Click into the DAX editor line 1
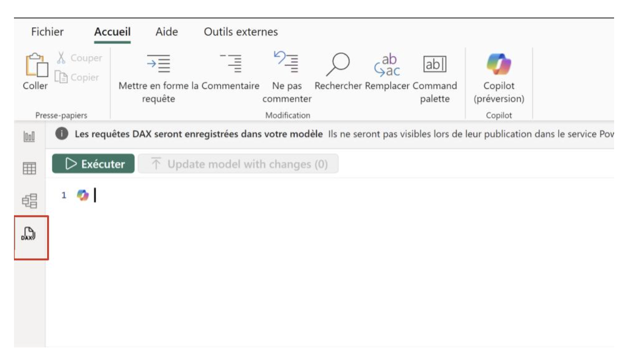Screen dimensions: 644x359 tap(329, 196)
